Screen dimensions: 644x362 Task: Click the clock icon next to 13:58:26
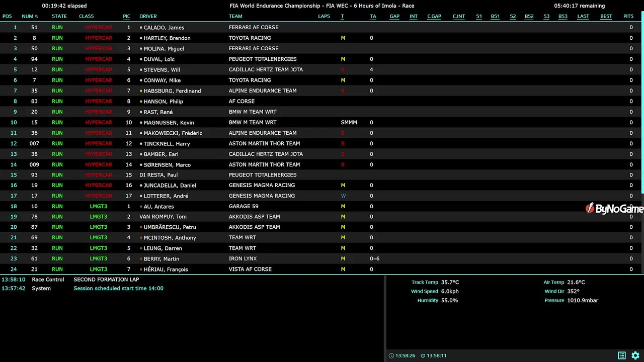tap(391, 356)
